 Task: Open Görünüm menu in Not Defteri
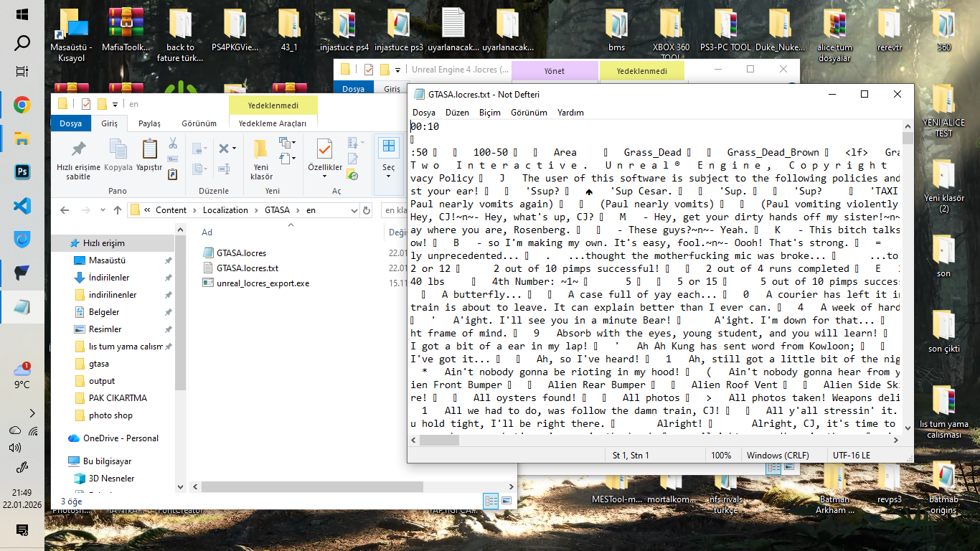[x=529, y=113]
